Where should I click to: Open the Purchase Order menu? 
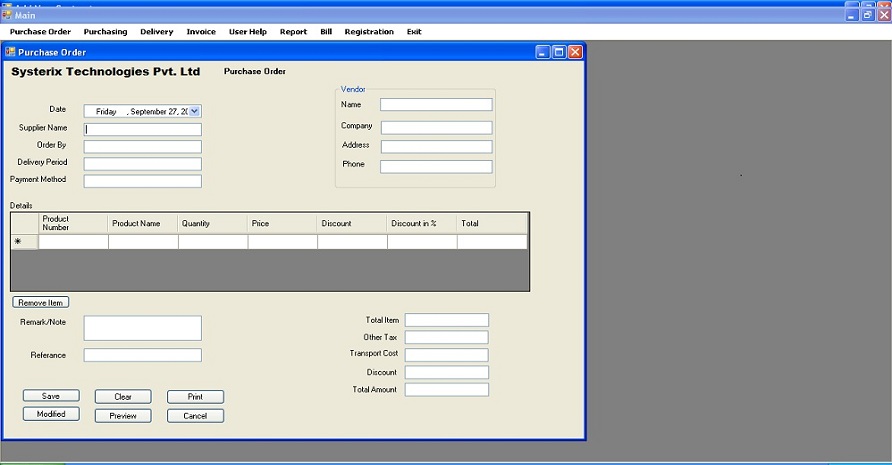click(40, 32)
